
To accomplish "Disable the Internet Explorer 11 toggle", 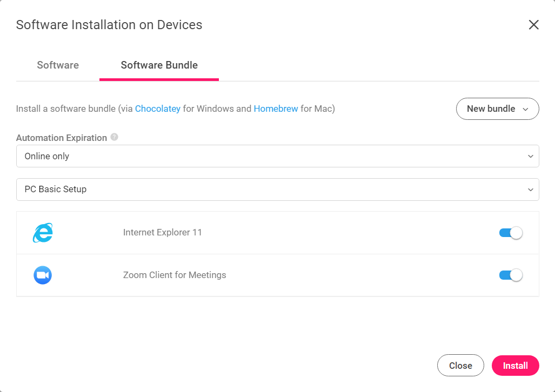I will [x=511, y=233].
